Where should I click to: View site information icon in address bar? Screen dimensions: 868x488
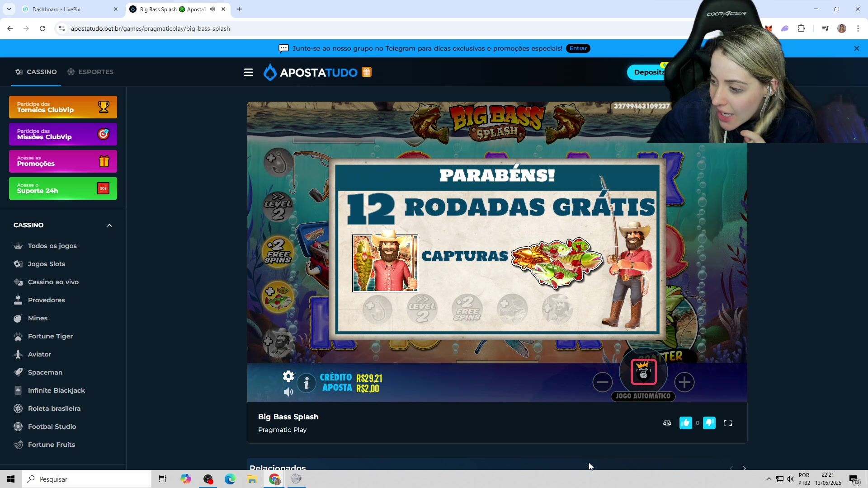click(62, 28)
